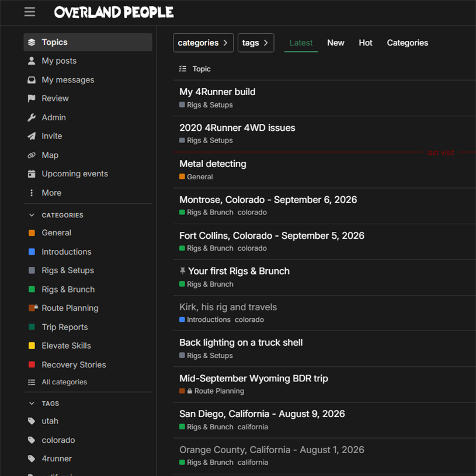The image size is (476, 476).
Task: Click the lock icon on Mid-September Wyoming BDR trip
Action: tap(190, 391)
